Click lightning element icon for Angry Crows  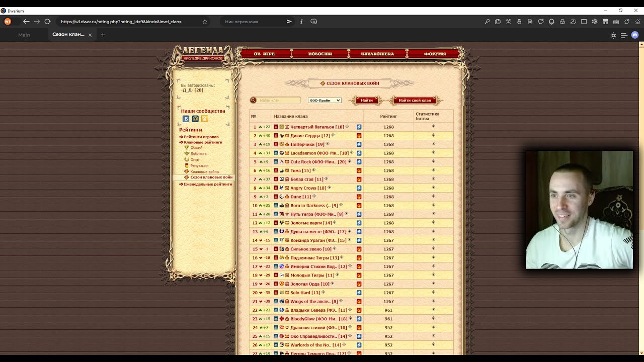[x=359, y=188]
